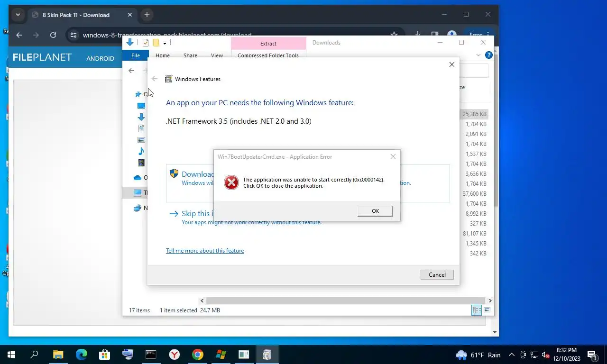Click the Properties quick access icon

coord(146,43)
